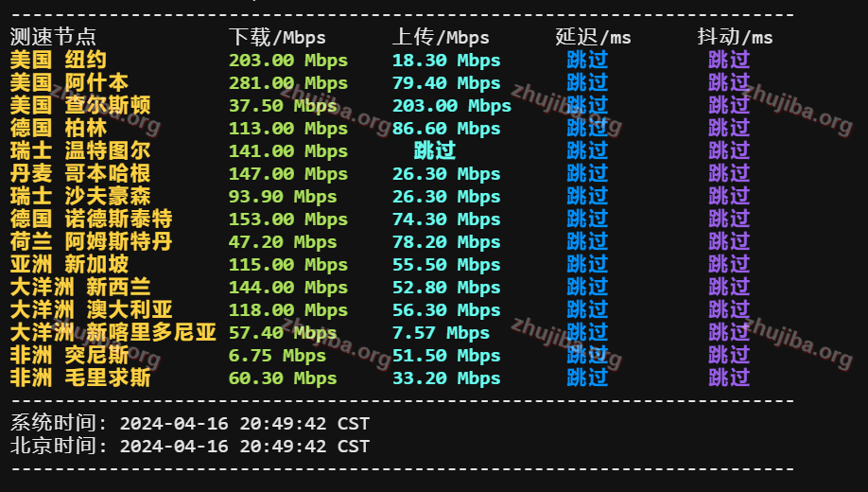Select the 大洋洲 澳大利亚 node name

click(x=91, y=309)
